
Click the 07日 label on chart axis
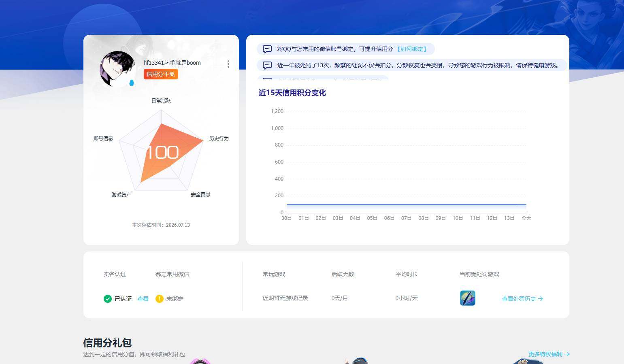click(x=407, y=218)
